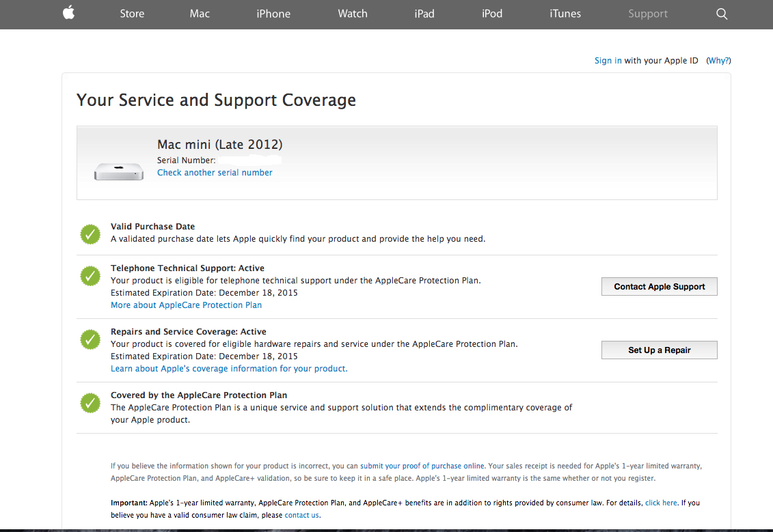Click the Mac mini product image
Viewport: 773px width, 532px height.
point(119,172)
